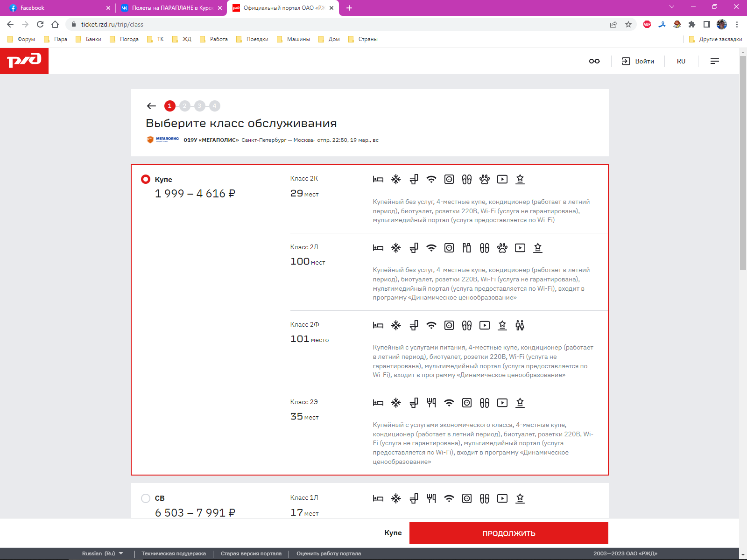Open the RU language selector
The height and width of the screenshot is (560, 747).
681,61
